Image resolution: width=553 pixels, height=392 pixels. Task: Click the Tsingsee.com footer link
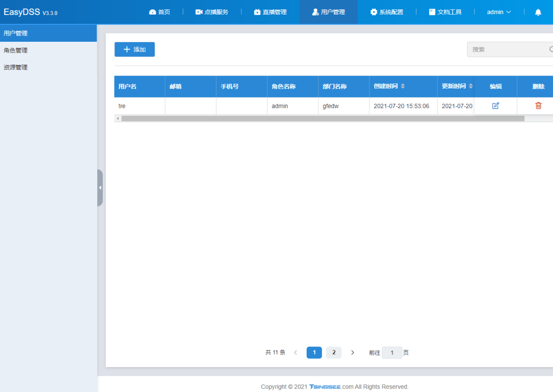(331, 387)
